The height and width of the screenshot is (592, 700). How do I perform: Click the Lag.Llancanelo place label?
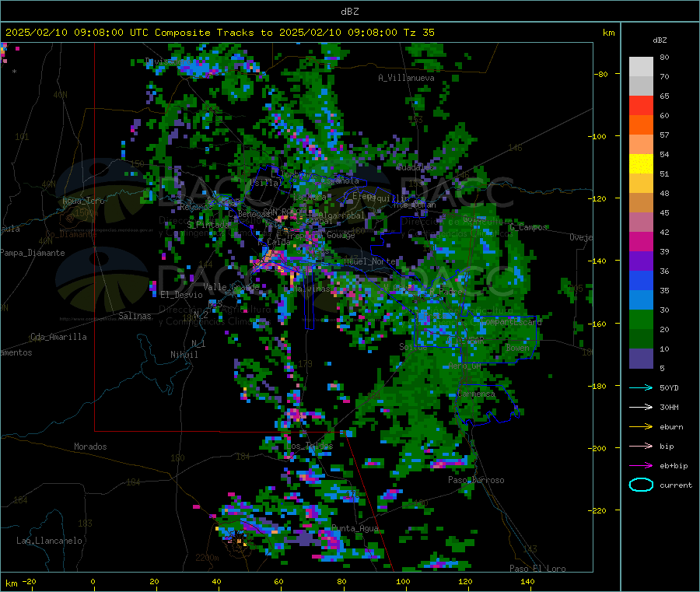tap(49, 541)
